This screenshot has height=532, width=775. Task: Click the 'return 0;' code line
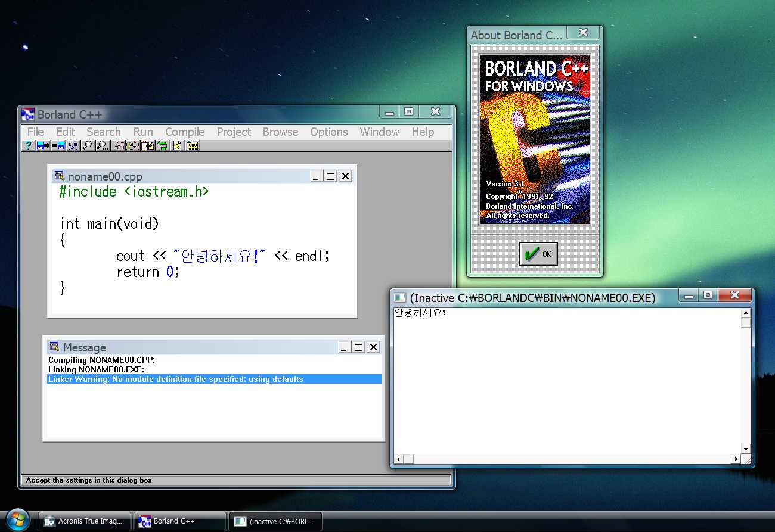coord(148,272)
